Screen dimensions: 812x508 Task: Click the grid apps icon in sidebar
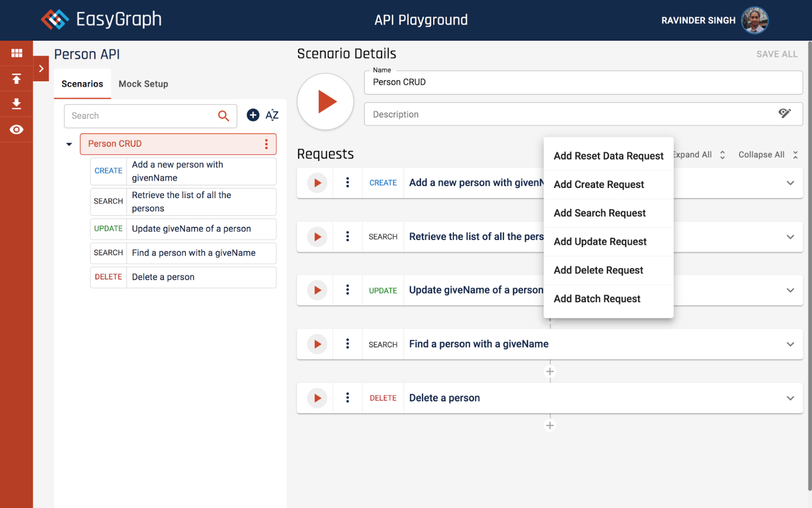pyautogui.click(x=16, y=53)
